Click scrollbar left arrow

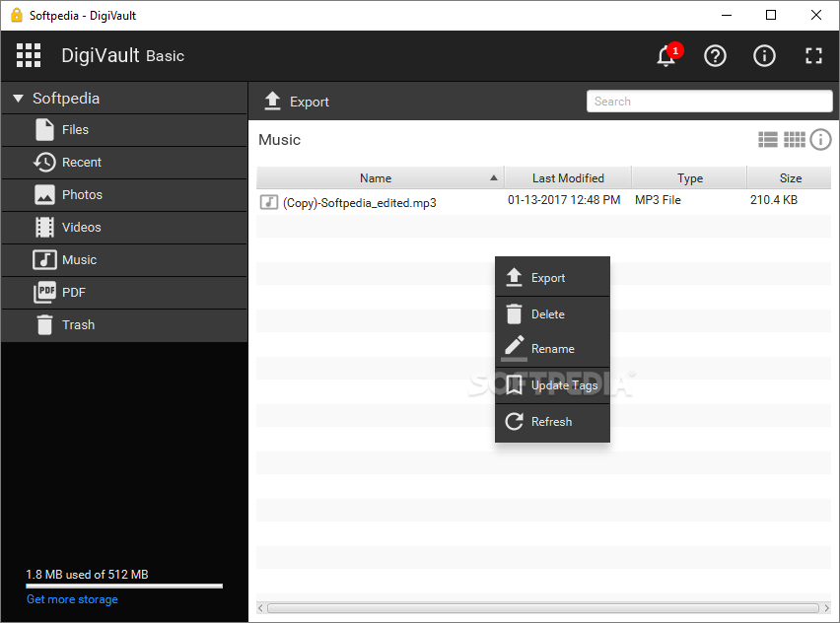pos(261,608)
